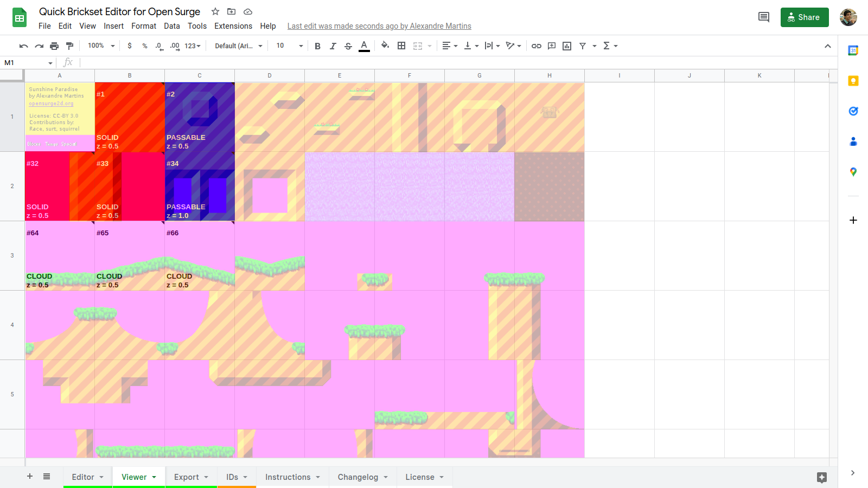Open Google Keep side panel

(x=853, y=81)
